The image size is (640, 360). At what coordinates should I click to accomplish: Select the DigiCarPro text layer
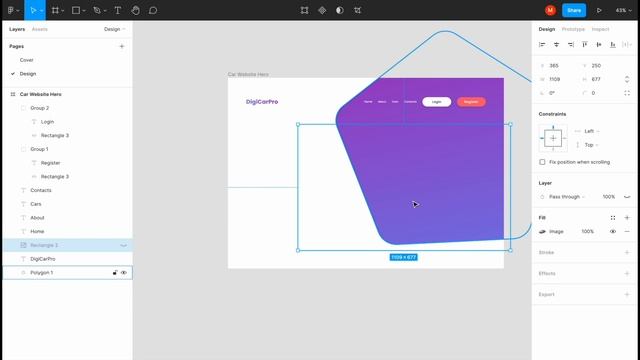68,259
